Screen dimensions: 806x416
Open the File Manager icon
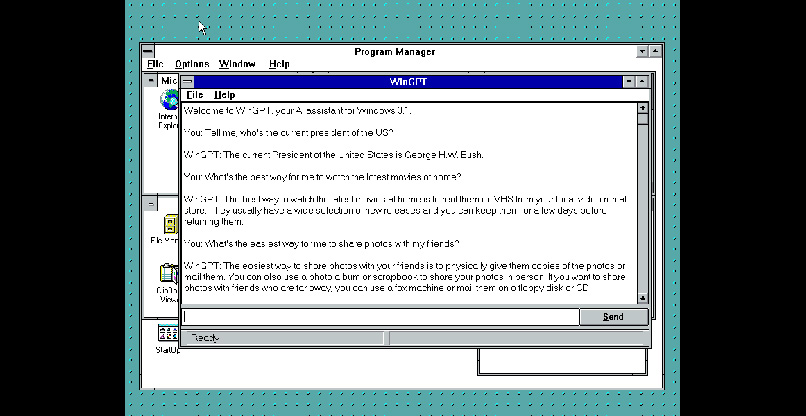167,225
